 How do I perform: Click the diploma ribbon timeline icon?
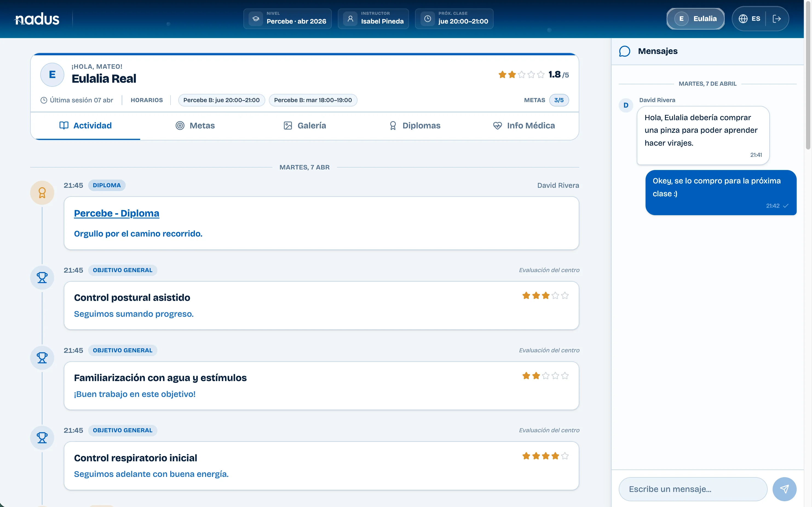[42, 193]
